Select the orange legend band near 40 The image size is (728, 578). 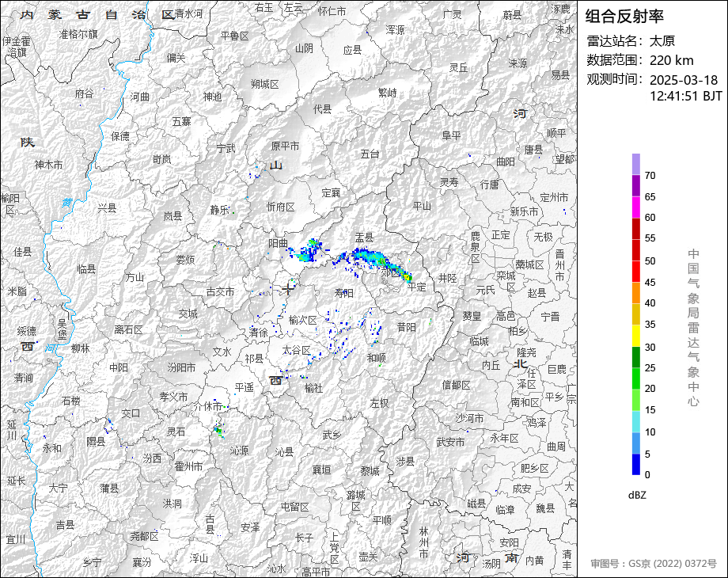(x=636, y=292)
